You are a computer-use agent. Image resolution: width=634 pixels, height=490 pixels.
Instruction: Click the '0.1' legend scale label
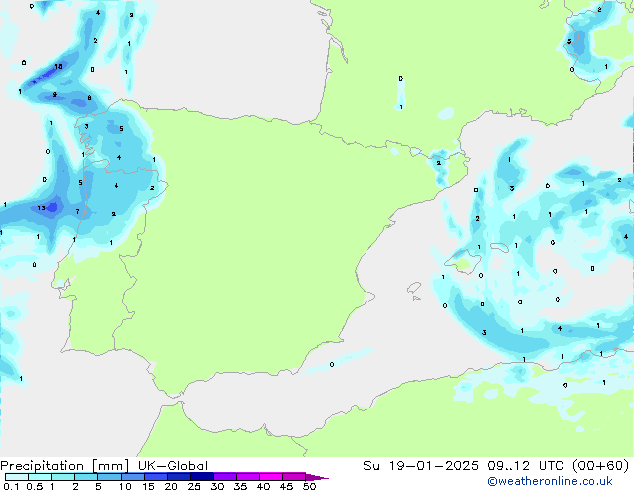(11, 486)
